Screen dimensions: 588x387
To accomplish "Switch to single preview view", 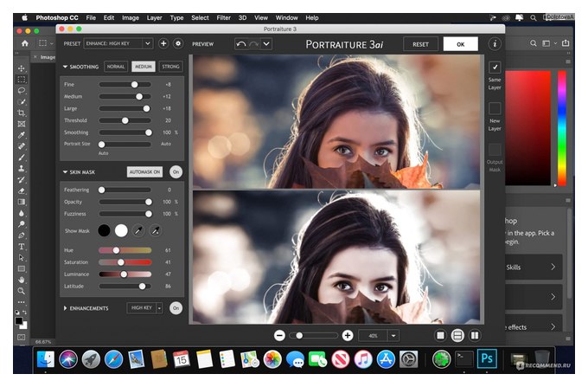I will click(x=440, y=335).
